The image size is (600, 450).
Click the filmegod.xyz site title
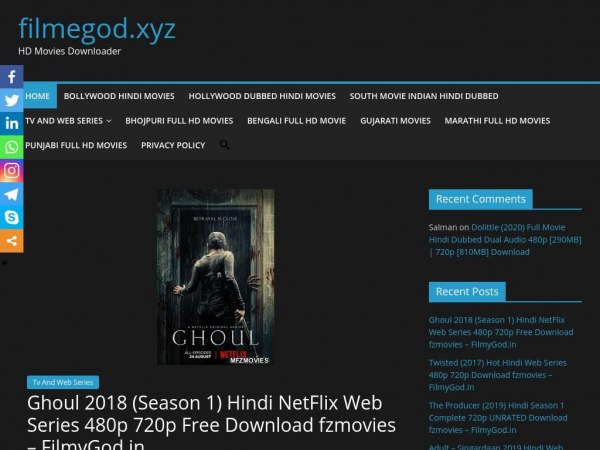point(97,28)
